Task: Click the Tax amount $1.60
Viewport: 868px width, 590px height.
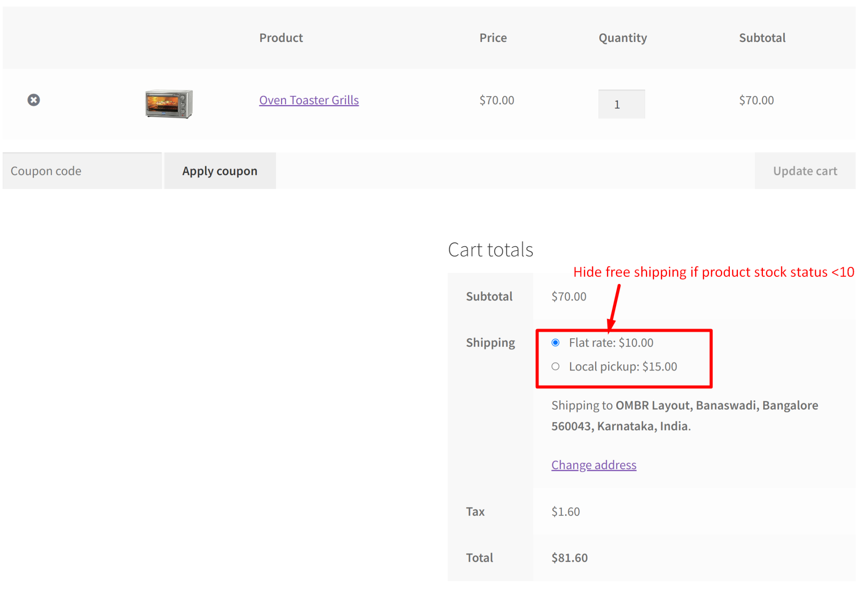Action: coord(565,511)
